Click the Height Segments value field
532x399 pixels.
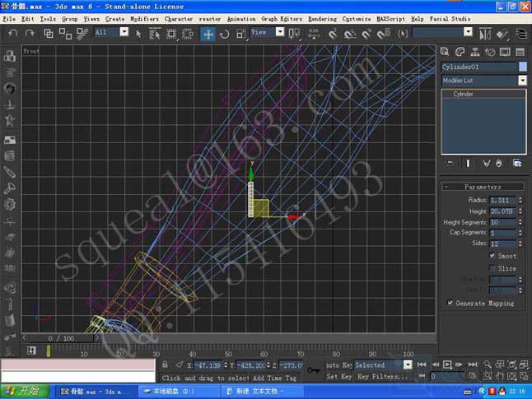tap(503, 222)
